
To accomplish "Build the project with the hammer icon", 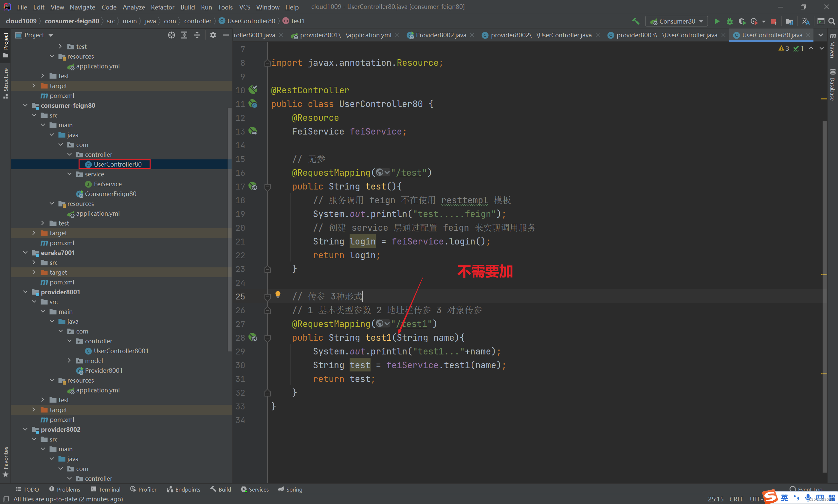I will [636, 21].
